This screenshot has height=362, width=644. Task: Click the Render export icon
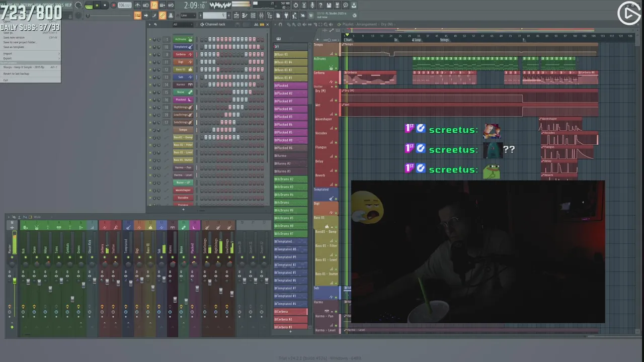pyautogui.click(x=337, y=6)
